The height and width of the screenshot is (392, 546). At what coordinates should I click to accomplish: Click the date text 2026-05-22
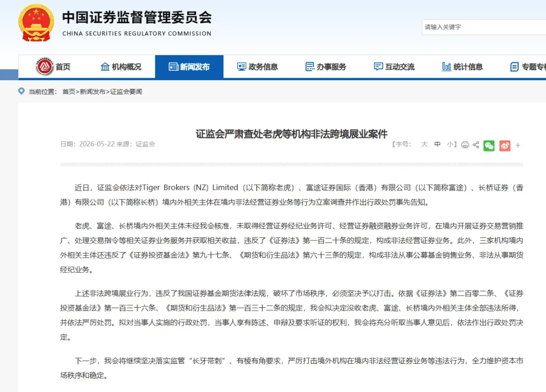[97, 144]
